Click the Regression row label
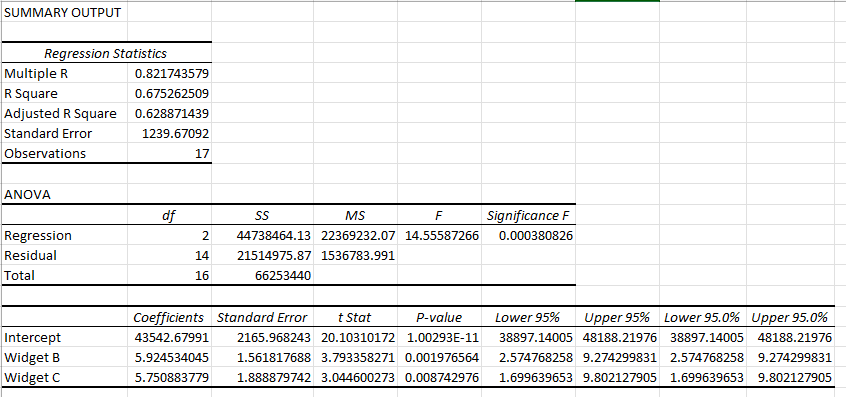 point(64,236)
